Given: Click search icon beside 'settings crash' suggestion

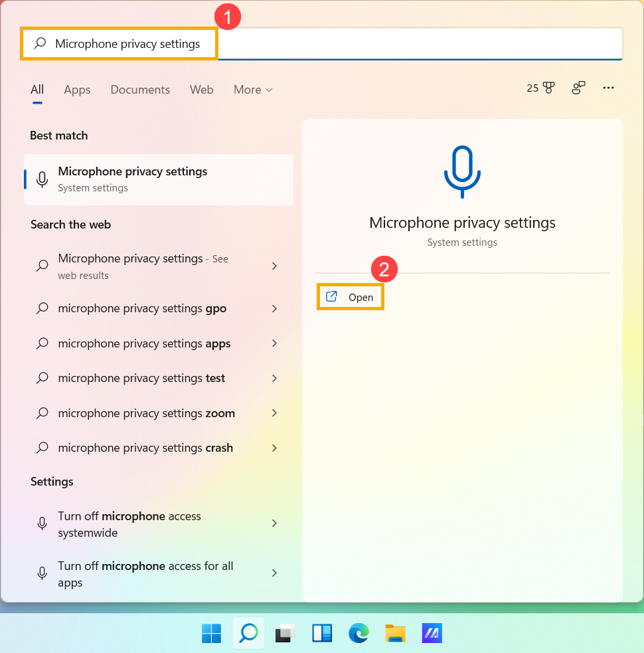Looking at the screenshot, I should (x=42, y=448).
